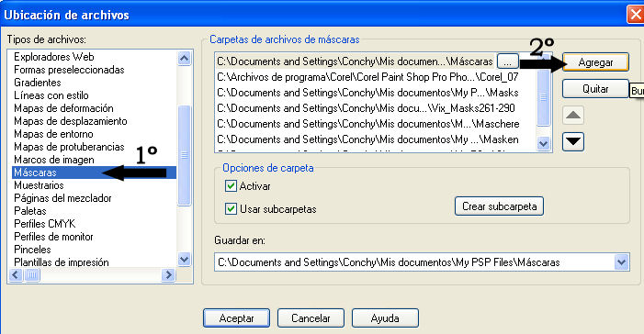Select Perfiles de monitor entry
644x334 pixels.
pos(53,237)
